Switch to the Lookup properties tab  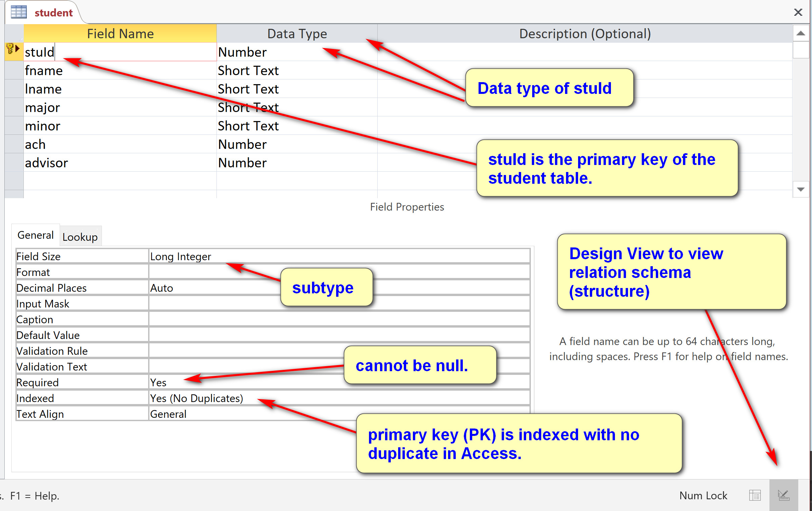[x=80, y=237]
